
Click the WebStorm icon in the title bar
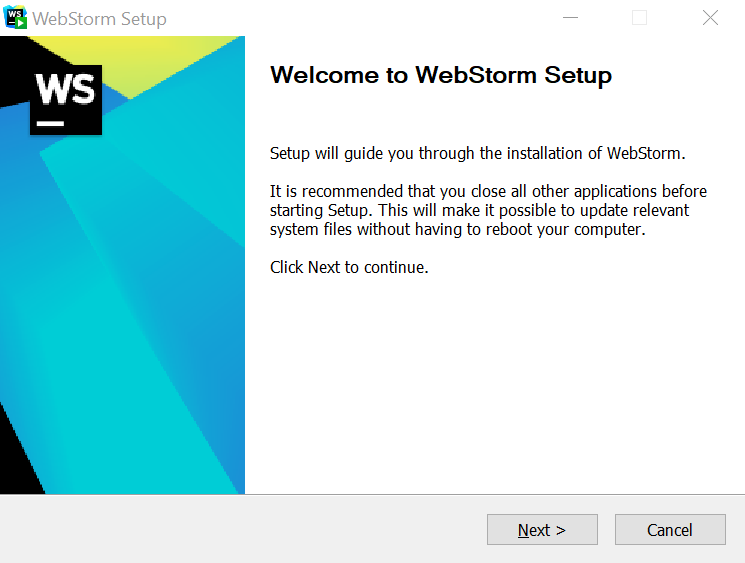click(15, 18)
